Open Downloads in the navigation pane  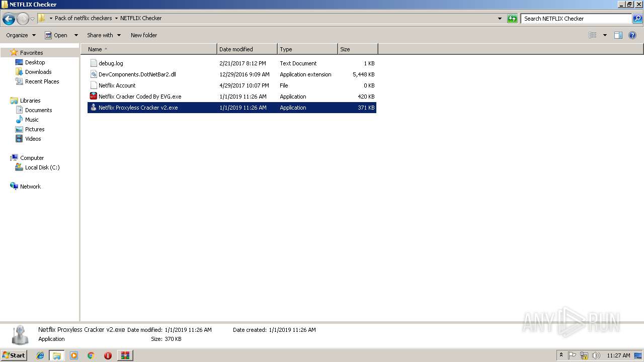[x=38, y=72]
